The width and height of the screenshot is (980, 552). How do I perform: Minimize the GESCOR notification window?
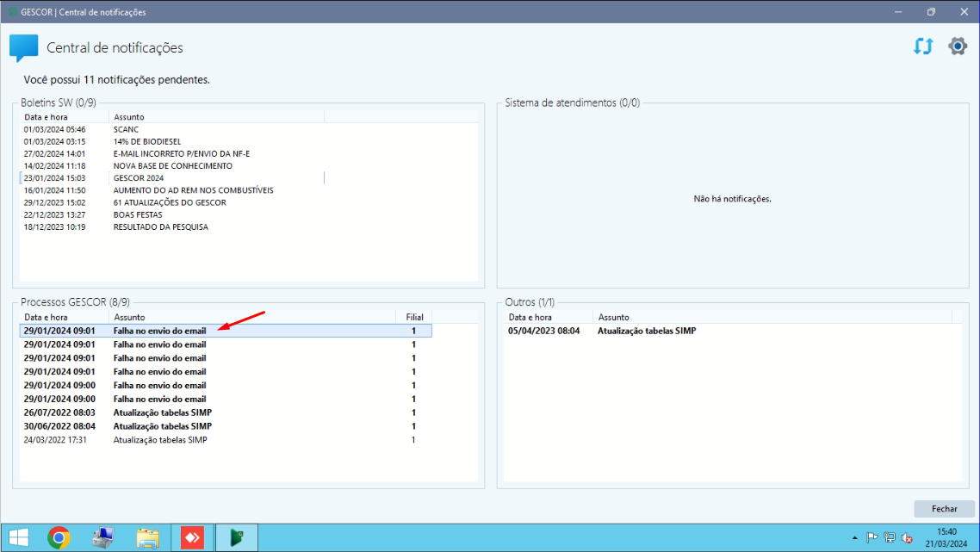[x=898, y=12]
